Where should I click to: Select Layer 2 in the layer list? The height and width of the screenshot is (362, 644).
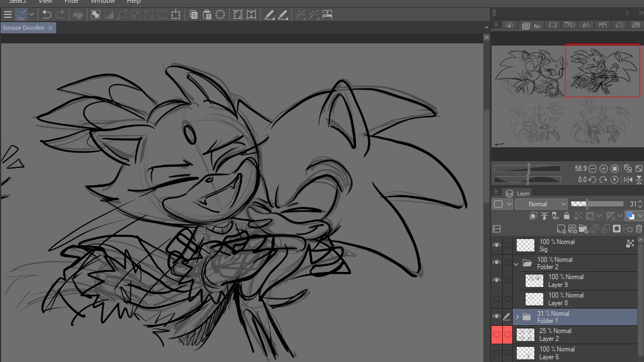[575, 335]
